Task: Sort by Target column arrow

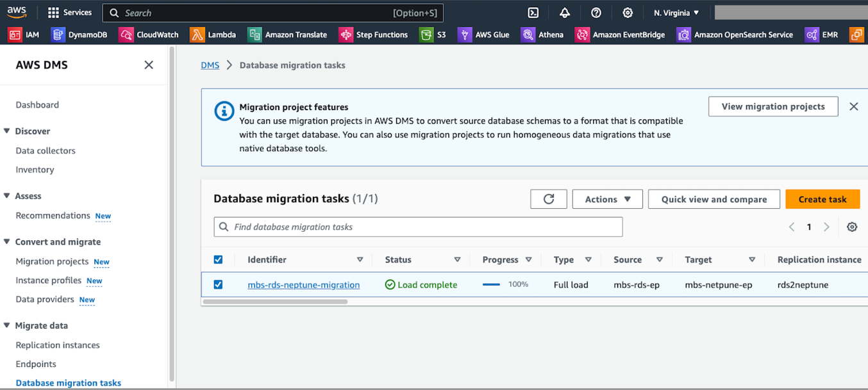Action: pyautogui.click(x=752, y=260)
